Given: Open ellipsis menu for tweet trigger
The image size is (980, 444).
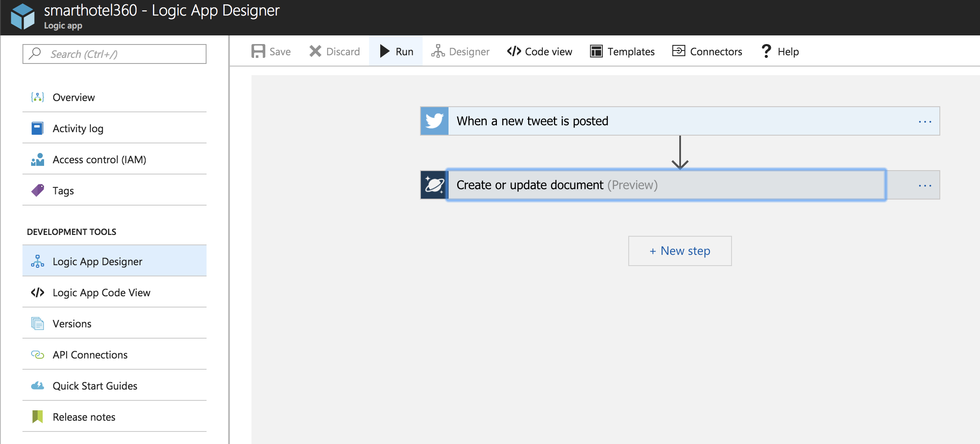Looking at the screenshot, I should tap(925, 122).
